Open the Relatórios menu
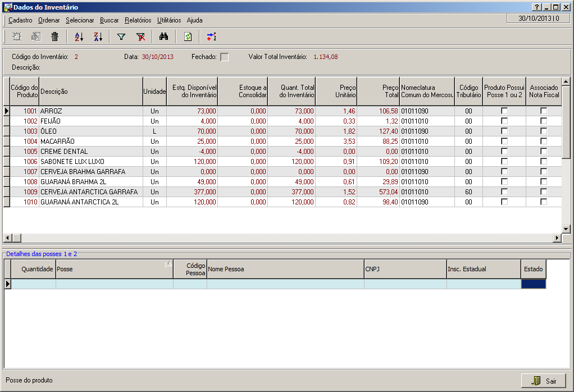This screenshot has width=574, height=392. 138,20
